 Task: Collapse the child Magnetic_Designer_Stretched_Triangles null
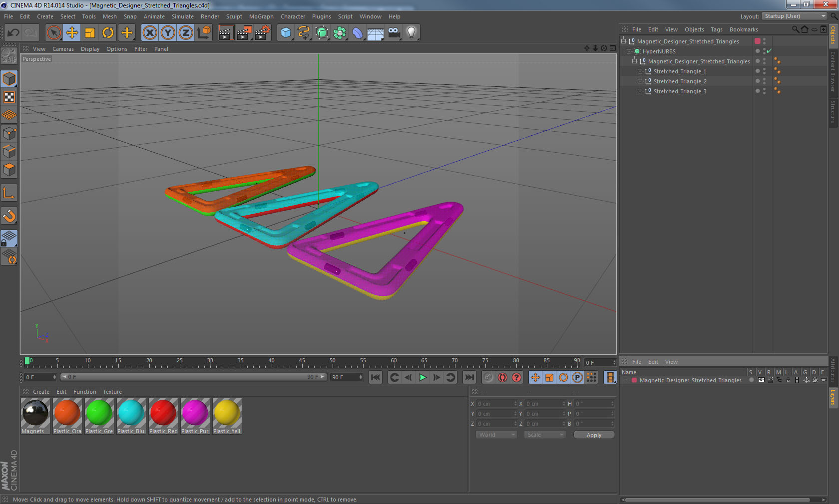click(x=634, y=61)
